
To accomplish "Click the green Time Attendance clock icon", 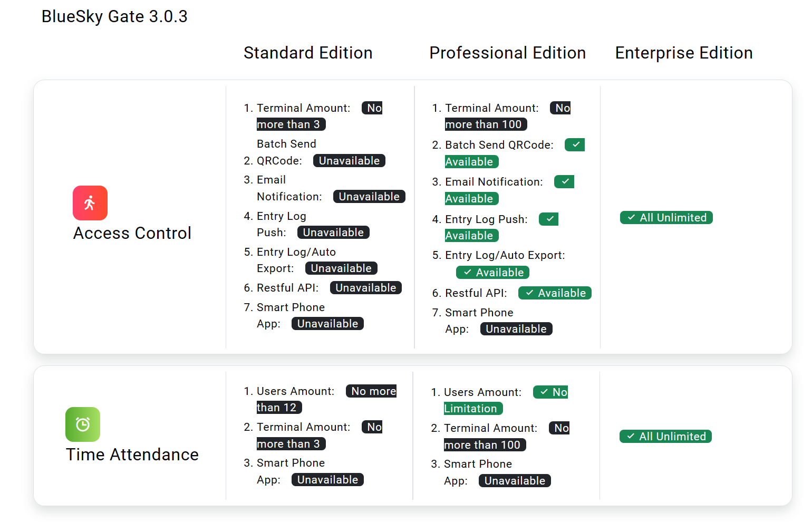I will pos(83,424).
